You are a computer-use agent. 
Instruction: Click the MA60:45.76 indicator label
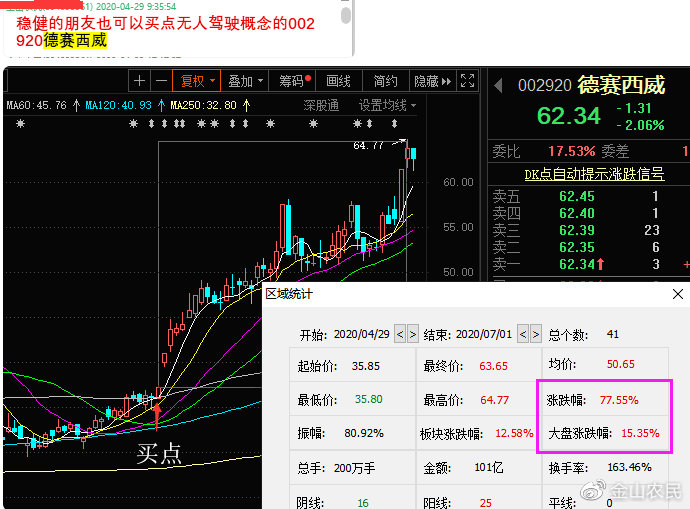(x=37, y=106)
